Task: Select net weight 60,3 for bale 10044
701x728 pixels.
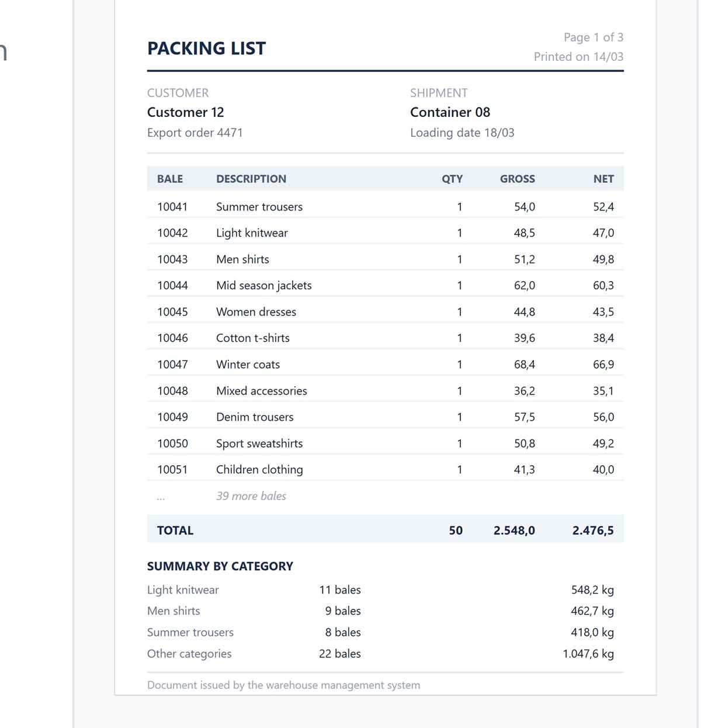Action: (x=603, y=286)
